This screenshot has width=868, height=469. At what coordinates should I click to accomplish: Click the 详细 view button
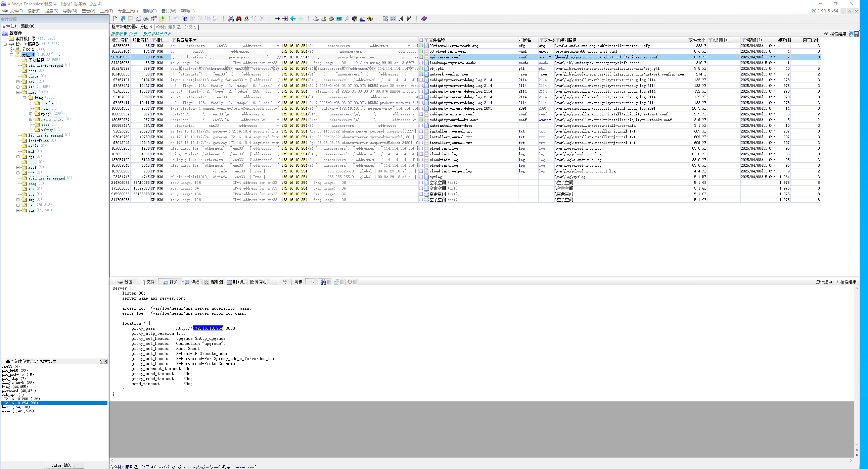click(192, 282)
